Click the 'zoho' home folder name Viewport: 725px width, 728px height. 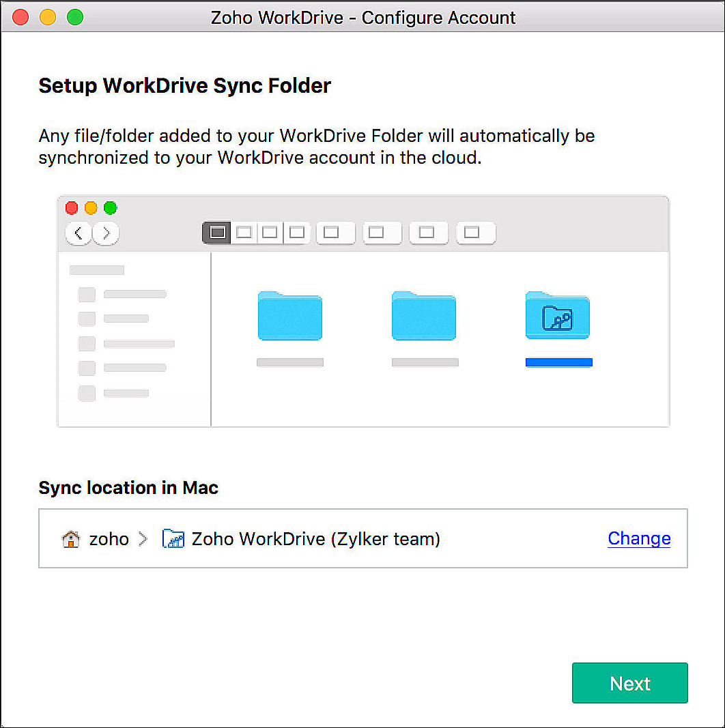tap(109, 539)
